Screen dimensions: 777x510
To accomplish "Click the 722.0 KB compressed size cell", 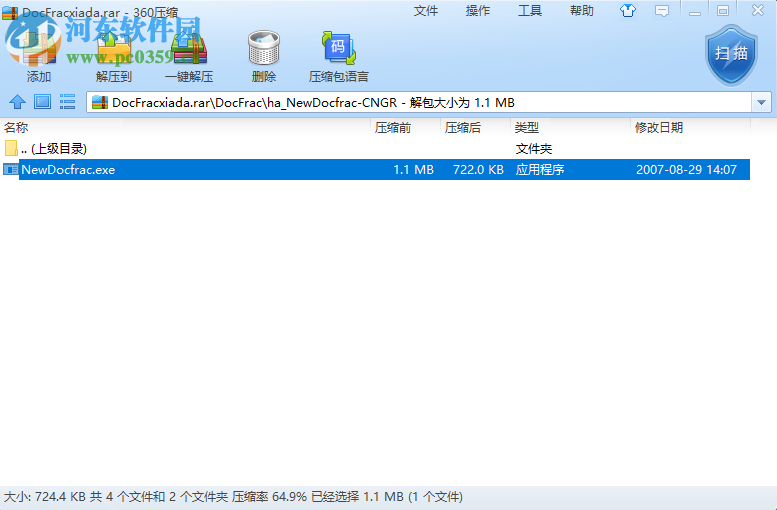I will (478, 170).
